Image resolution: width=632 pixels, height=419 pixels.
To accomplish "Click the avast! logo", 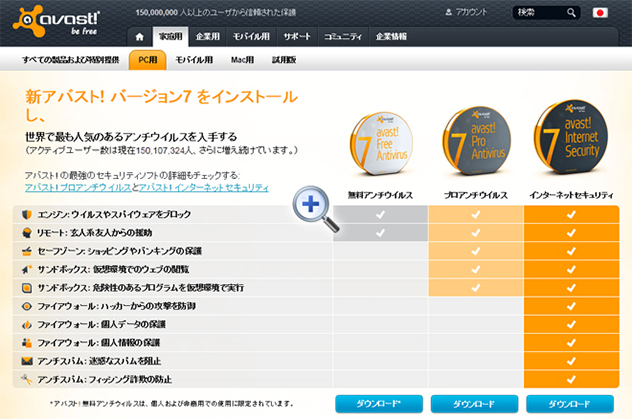I will click(x=56, y=22).
